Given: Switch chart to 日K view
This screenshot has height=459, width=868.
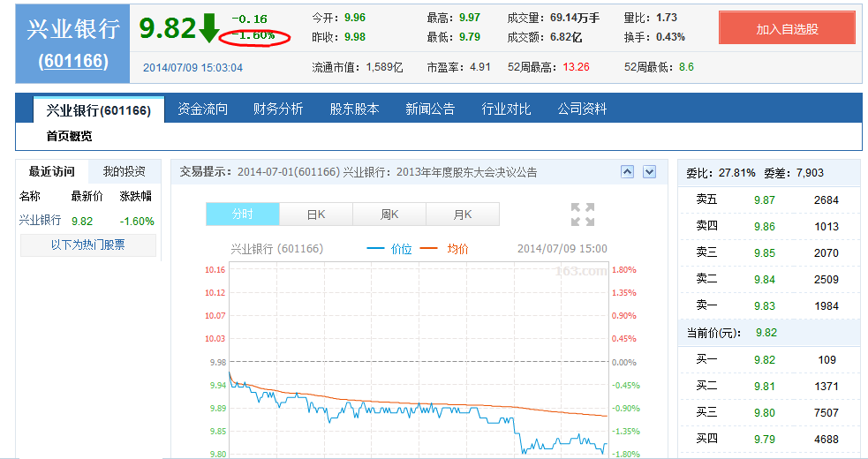Looking at the screenshot, I should 316,214.
